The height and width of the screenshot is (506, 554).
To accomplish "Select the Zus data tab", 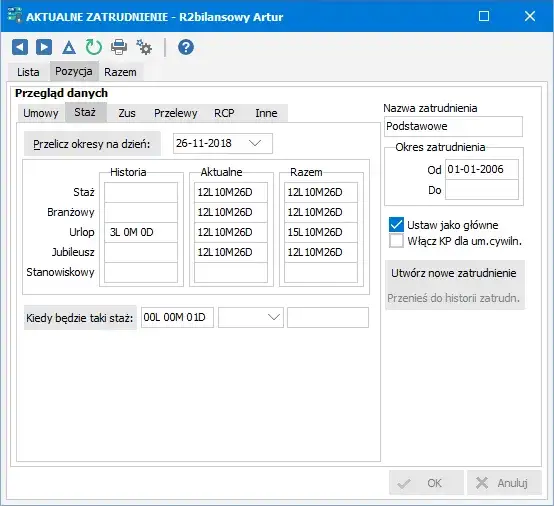I will pyautogui.click(x=127, y=113).
